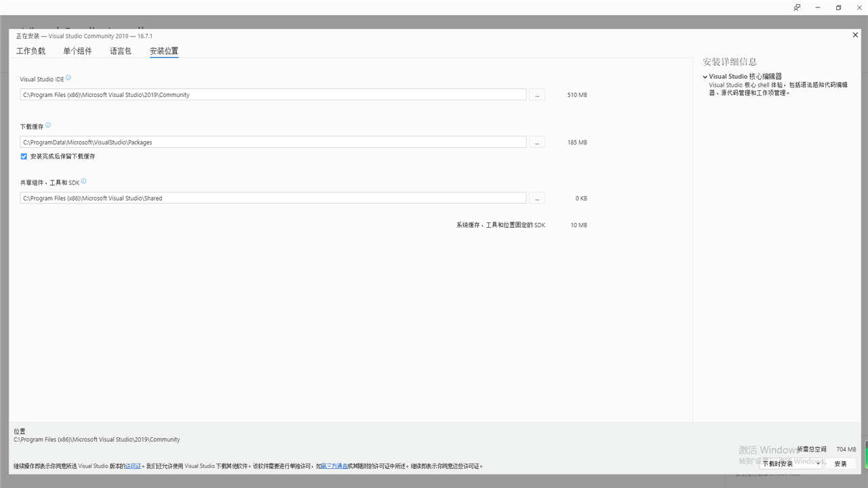Click the feedback icon in the title bar
Viewport: 868px width, 488px height.
pos(796,7)
